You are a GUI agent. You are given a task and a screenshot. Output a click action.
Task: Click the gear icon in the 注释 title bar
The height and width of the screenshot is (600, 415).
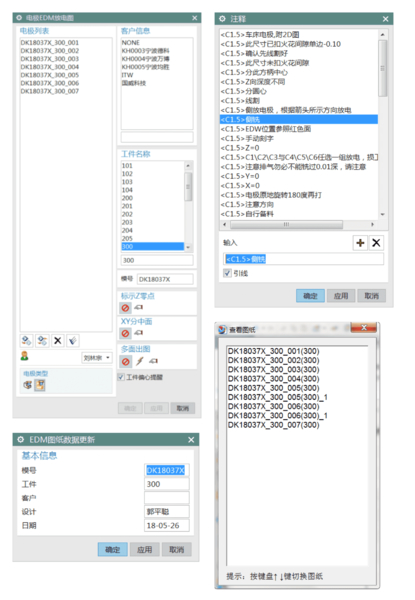222,19
